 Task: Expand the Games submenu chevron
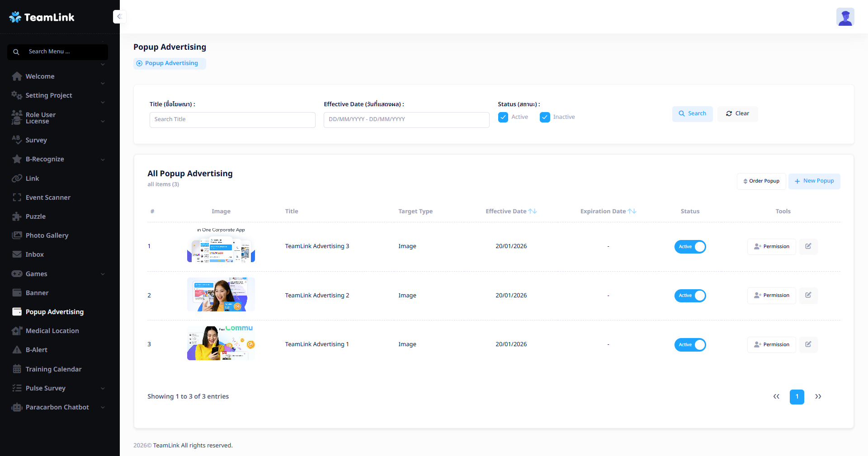[x=103, y=274]
